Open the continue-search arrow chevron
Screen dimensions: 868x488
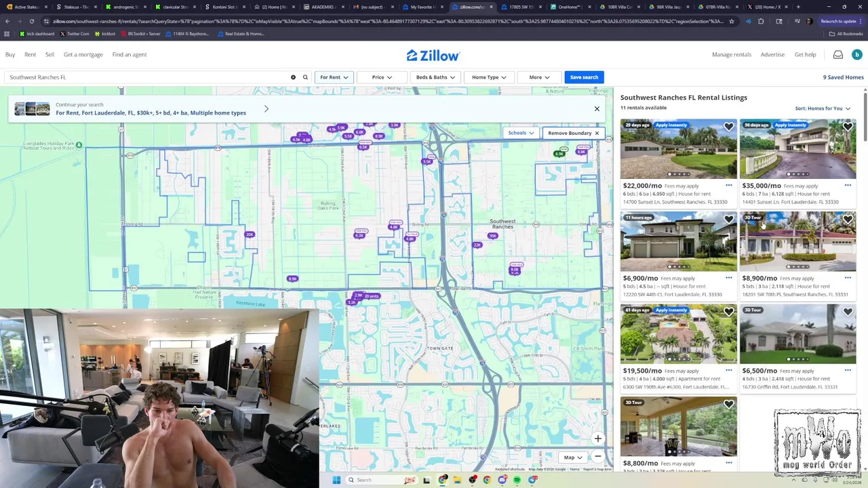pos(267,108)
